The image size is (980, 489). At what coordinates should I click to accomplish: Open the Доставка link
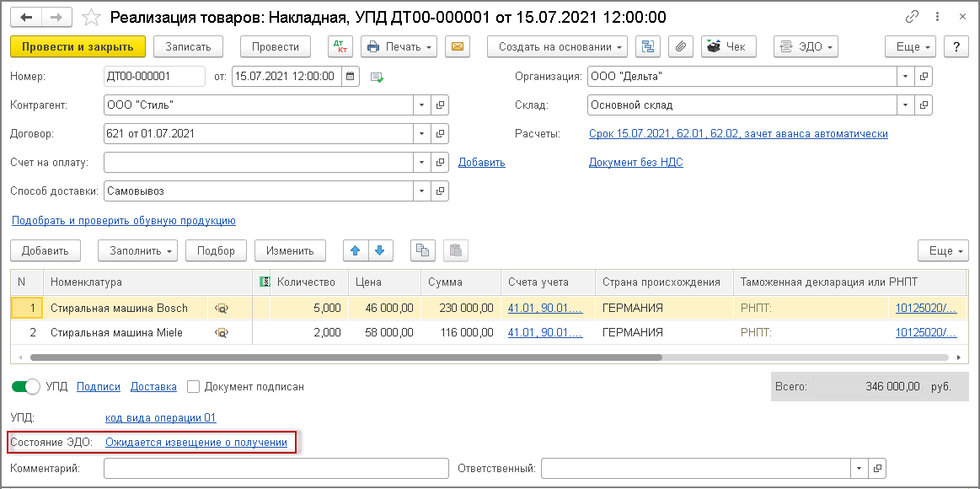tap(153, 386)
